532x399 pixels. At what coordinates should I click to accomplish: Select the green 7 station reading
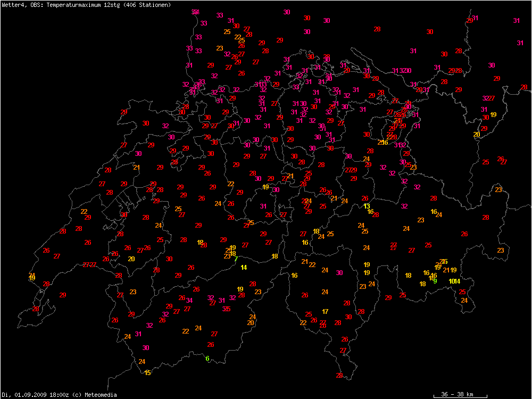(236, 259)
